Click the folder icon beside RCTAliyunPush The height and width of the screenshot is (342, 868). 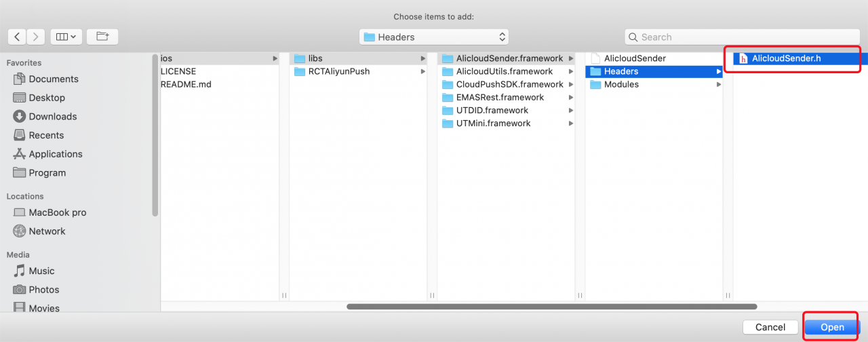pos(300,71)
